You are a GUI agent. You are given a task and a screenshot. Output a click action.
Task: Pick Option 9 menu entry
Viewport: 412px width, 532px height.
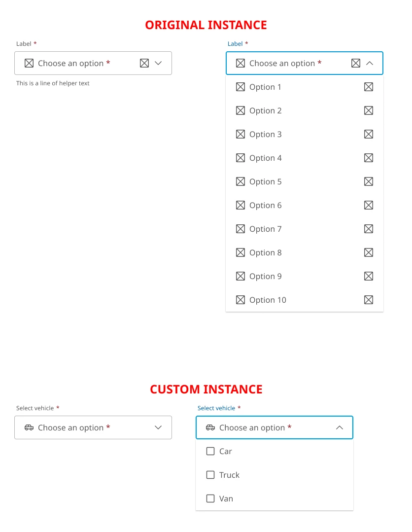click(266, 276)
